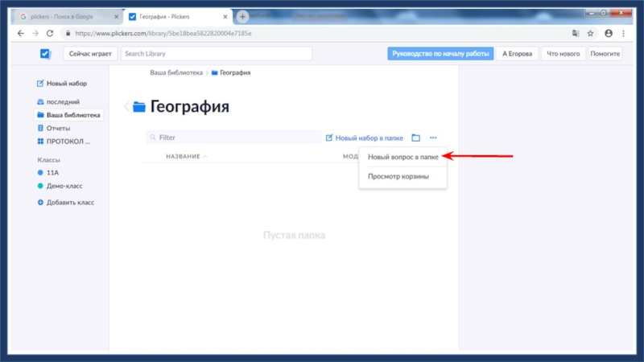
Task: Click 'Новый набор в папке' link
Action: [365, 138]
